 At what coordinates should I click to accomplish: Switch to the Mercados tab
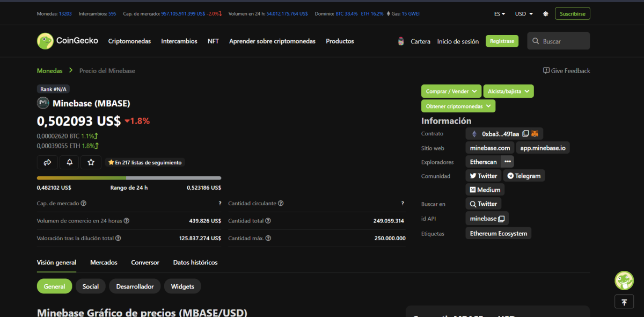[x=104, y=263]
